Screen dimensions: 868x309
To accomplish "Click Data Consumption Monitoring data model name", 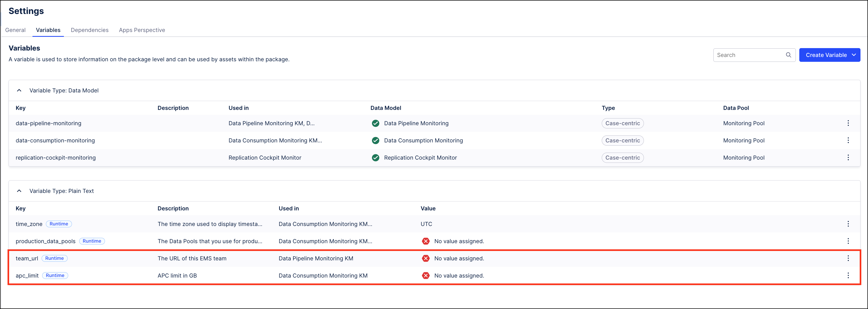I will (424, 141).
